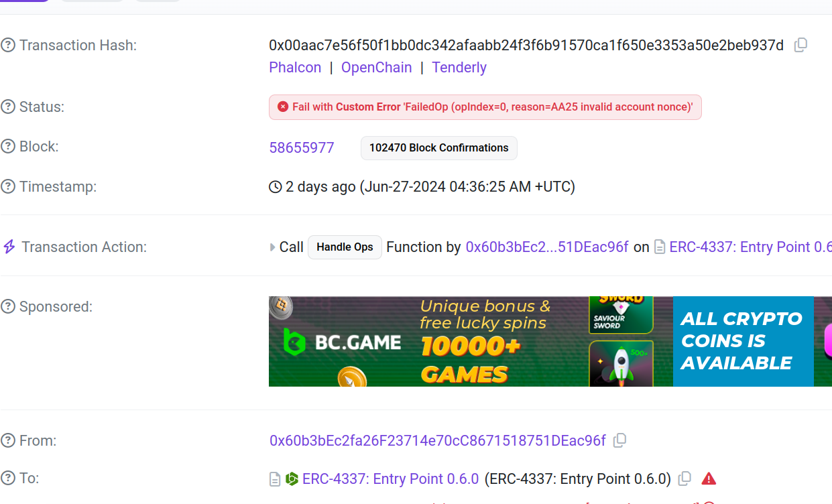Open ERC-4337: Entry Point 0.6.0 To link
The image size is (832, 504).
coord(390,479)
